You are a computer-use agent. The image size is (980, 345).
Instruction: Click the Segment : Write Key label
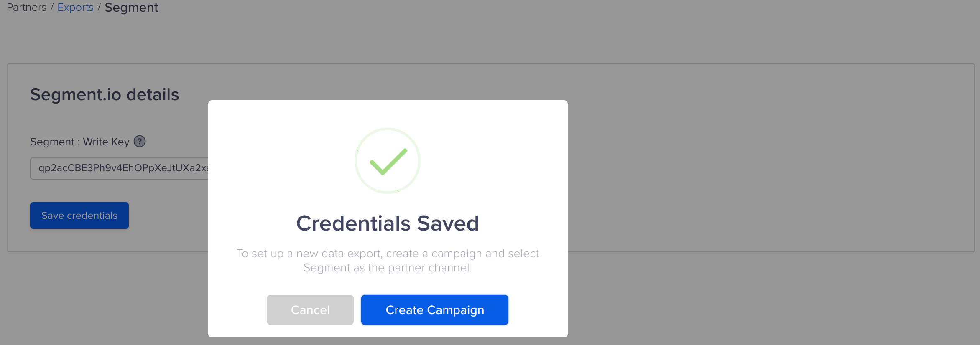coord(79,142)
